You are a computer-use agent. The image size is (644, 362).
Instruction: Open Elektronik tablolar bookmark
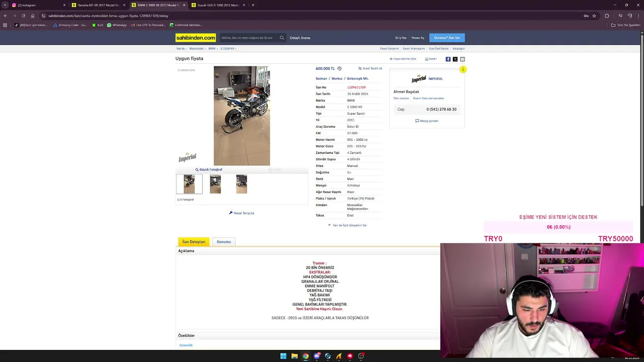186,25
